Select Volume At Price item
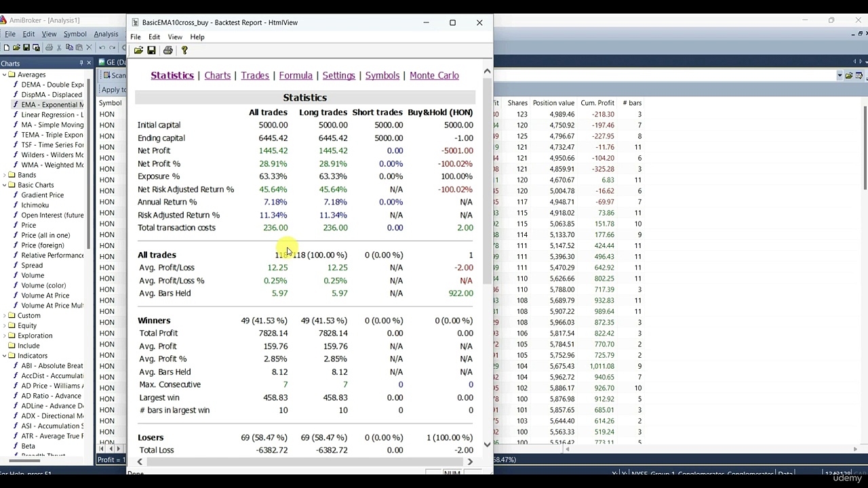This screenshot has height=488, width=868. (x=45, y=296)
